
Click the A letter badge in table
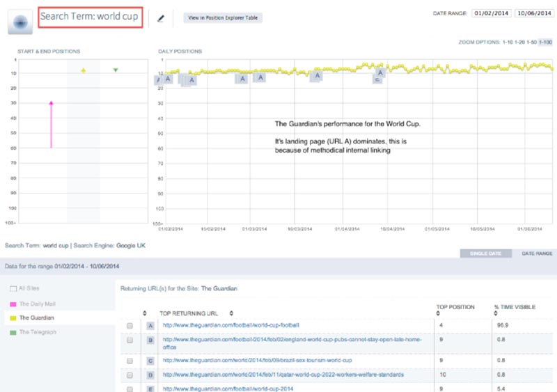pyautogui.click(x=150, y=326)
